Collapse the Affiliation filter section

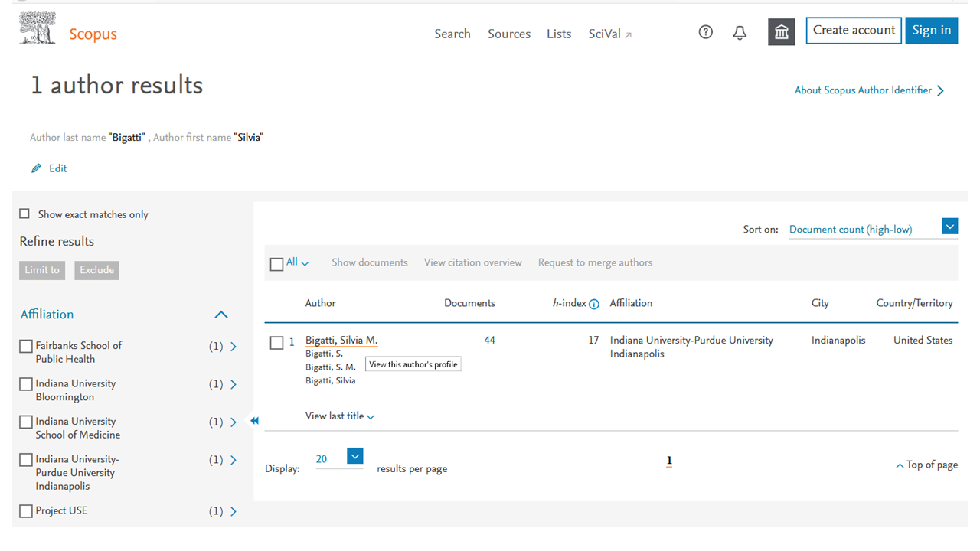[x=221, y=315]
